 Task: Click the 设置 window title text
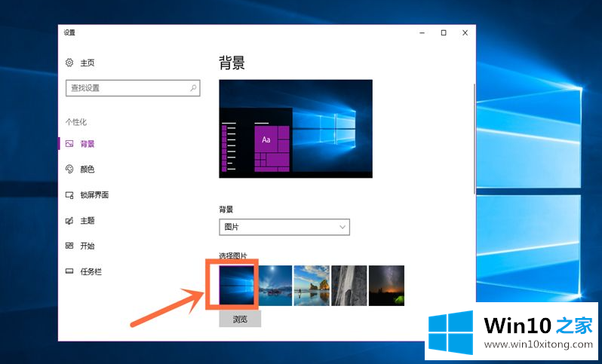[x=69, y=32]
